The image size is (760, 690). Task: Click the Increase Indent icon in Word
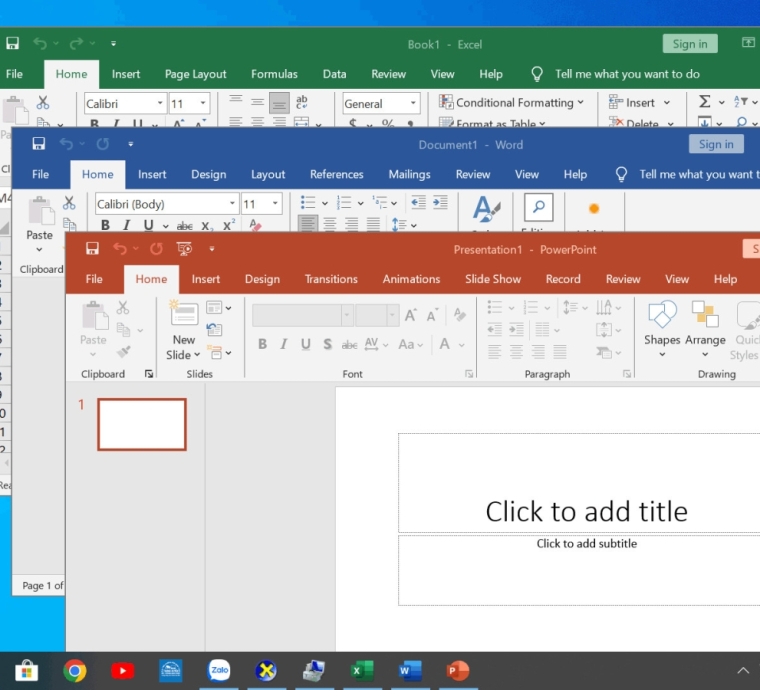(x=440, y=202)
